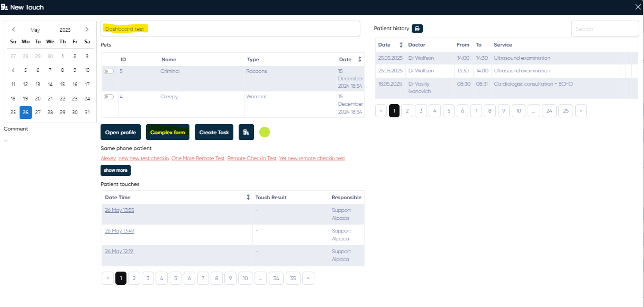Click the Complex form button
The width and height of the screenshot is (644, 307).
point(168,132)
